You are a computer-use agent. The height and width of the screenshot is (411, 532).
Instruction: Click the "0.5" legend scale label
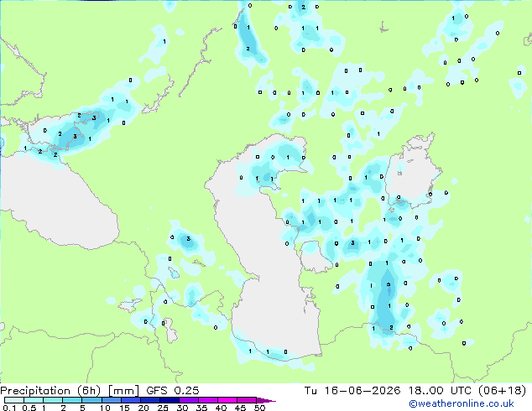pos(29,408)
